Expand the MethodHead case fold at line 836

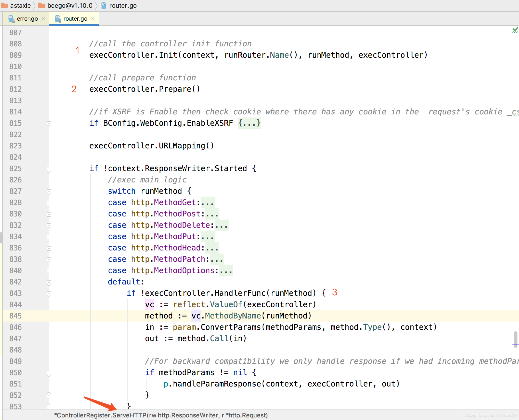(x=49, y=248)
